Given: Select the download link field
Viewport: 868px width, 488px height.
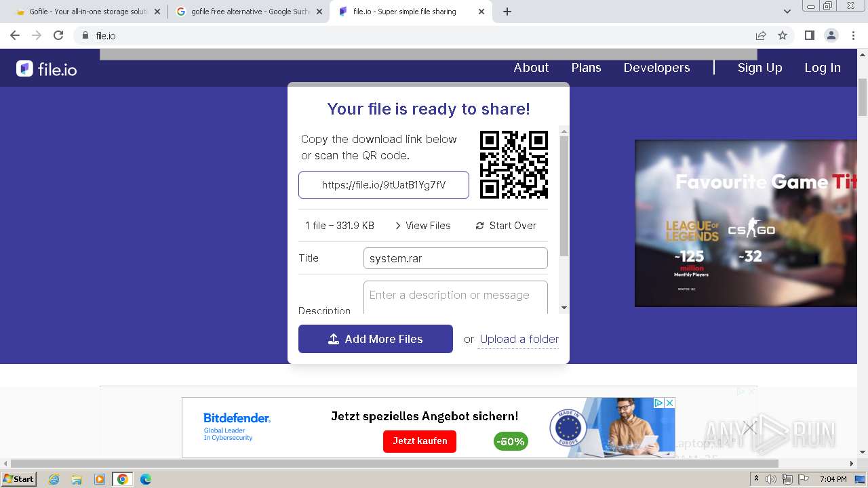Looking at the screenshot, I should tap(384, 185).
